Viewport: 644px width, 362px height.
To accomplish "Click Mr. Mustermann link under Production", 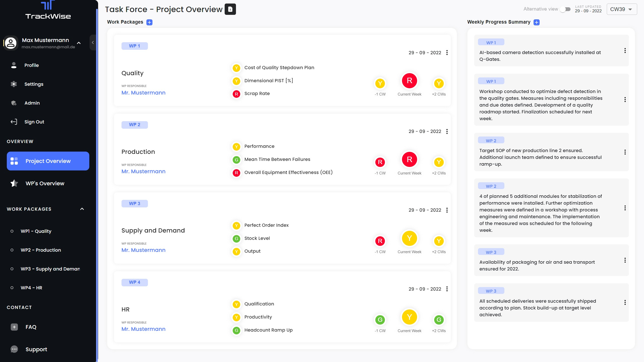I will tap(143, 171).
